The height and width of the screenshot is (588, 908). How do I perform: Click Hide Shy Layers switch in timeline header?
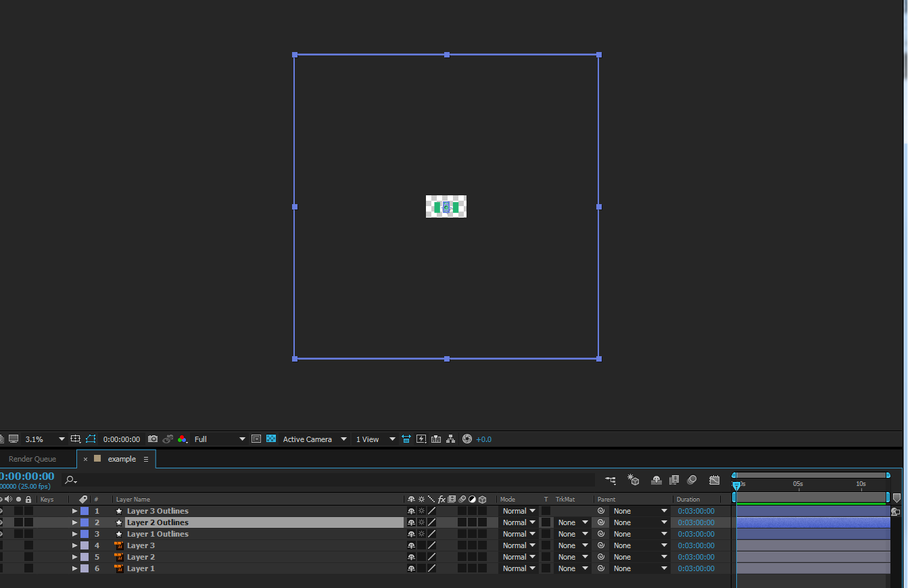656,480
